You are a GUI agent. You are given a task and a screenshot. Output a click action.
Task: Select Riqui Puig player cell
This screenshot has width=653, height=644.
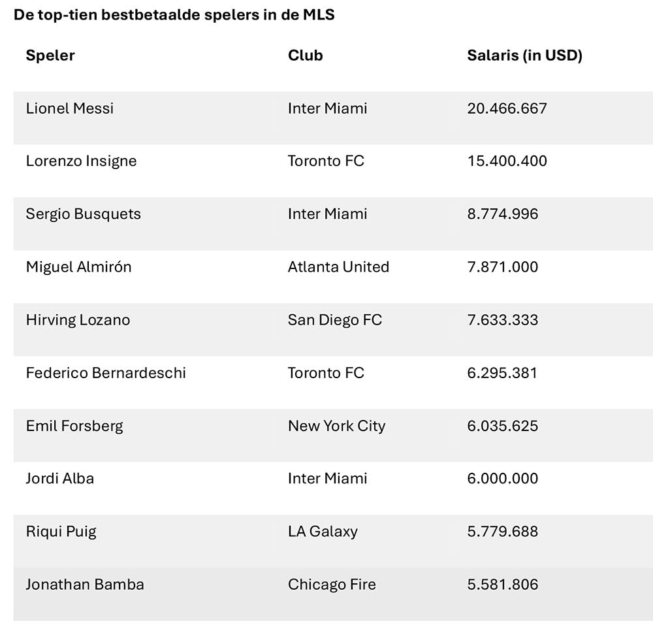[x=61, y=532]
